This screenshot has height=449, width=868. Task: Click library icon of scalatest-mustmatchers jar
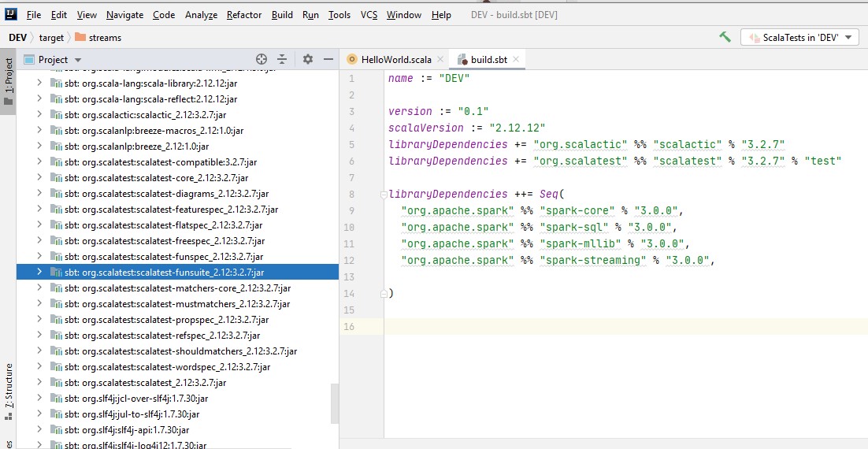55,303
